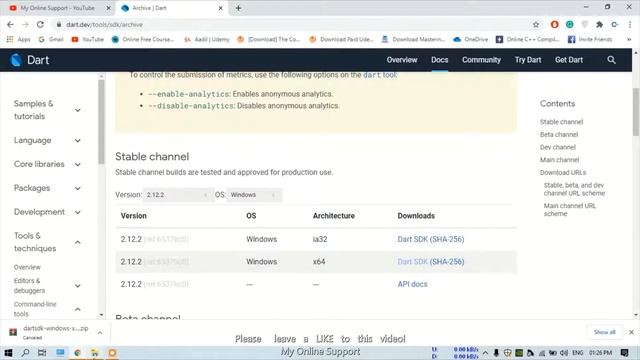Screen dimensions: 640x360
Task: Switch to Archive | Dart browser tab
Action: (171, 8)
